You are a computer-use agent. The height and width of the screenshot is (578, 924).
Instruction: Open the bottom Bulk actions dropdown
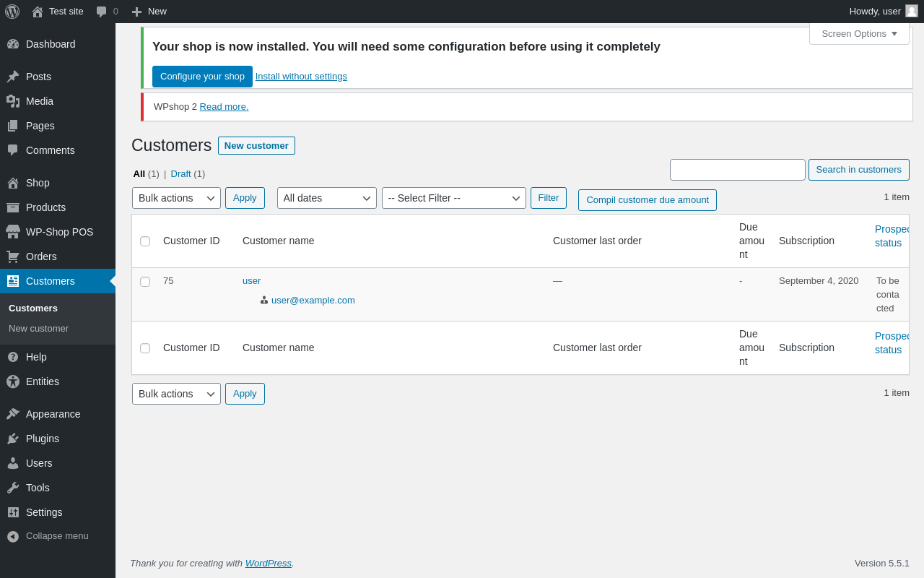pyautogui.click(x=176, y=394)
